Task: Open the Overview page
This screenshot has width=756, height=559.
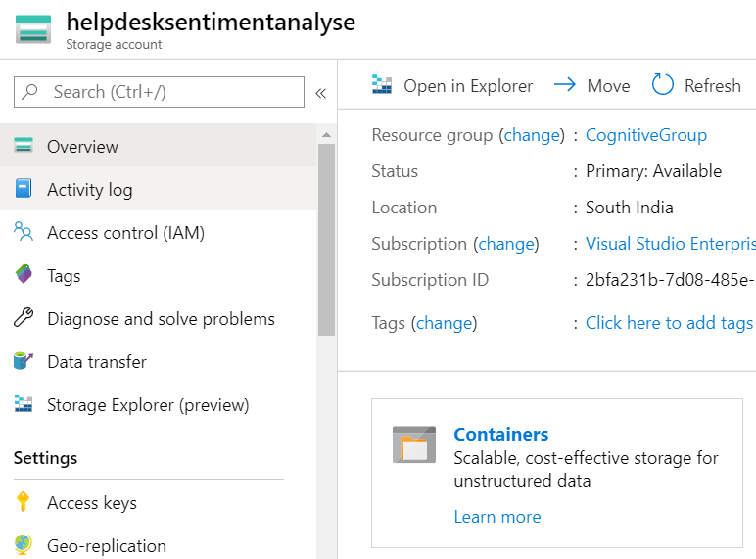Action: pyautogui.click(x=158, y=146)
